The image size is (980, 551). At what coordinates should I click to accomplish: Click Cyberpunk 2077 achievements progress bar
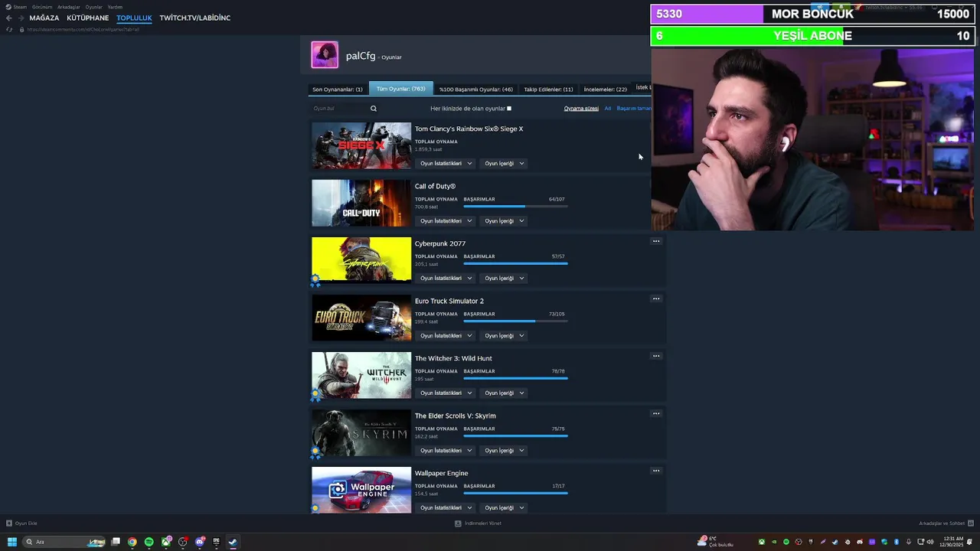[x=515, y=264]
